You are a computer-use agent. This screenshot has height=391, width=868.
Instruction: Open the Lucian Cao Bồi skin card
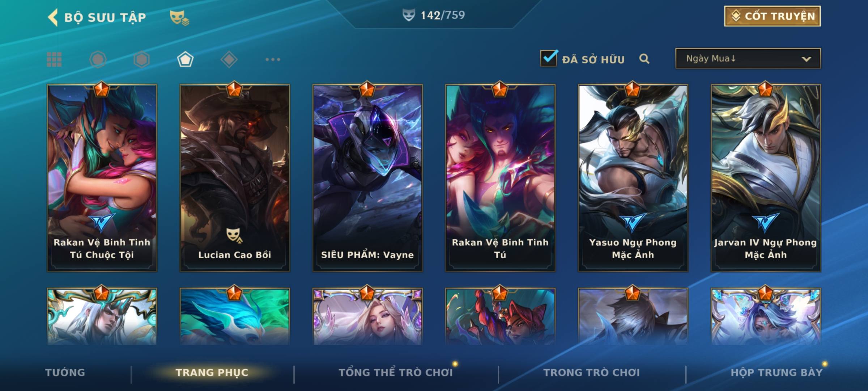[x=235, y=178]
